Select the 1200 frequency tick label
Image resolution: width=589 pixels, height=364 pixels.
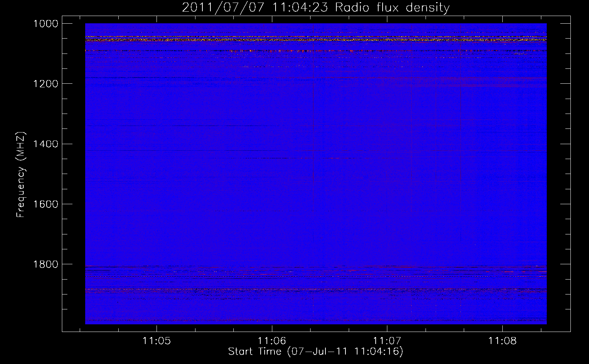46,84
